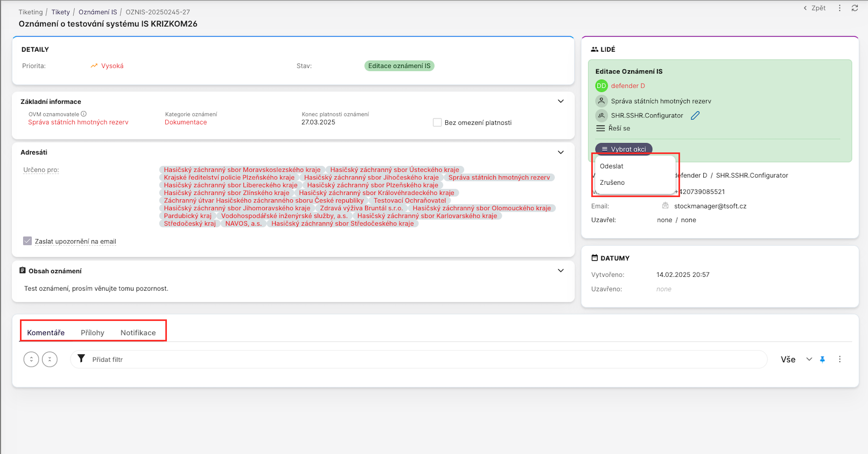
Task: Collapse the Základní informace section
Action: (561, 101)
